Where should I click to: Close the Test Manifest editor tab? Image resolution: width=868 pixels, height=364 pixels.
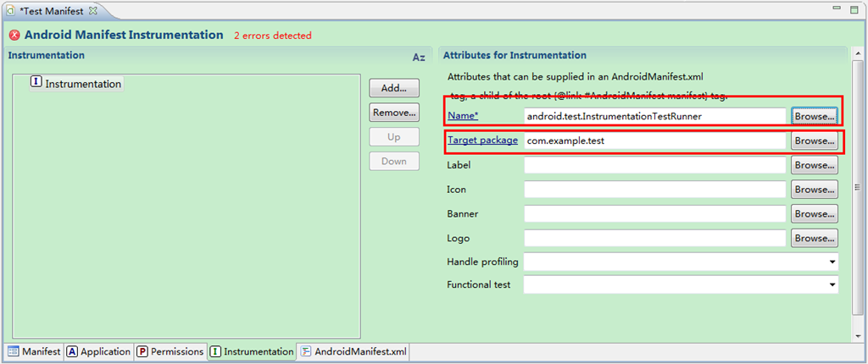(92, 10)
